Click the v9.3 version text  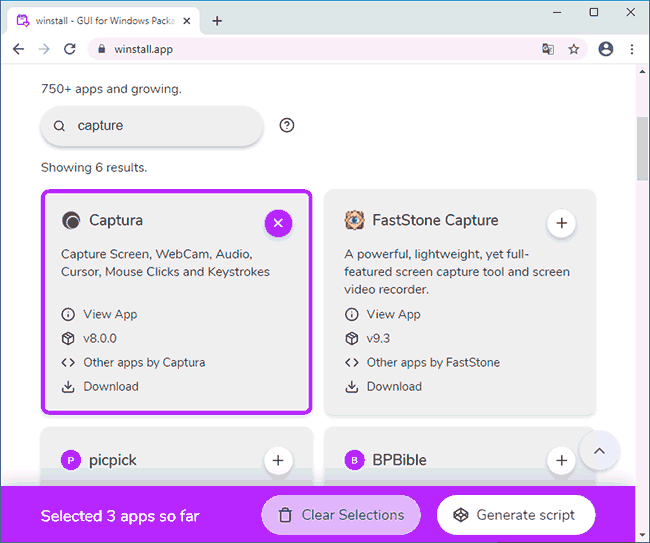(378, 338)
